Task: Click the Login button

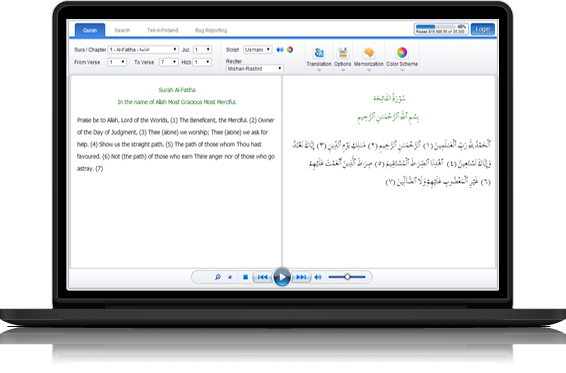Action: click(x=483, y=29)
